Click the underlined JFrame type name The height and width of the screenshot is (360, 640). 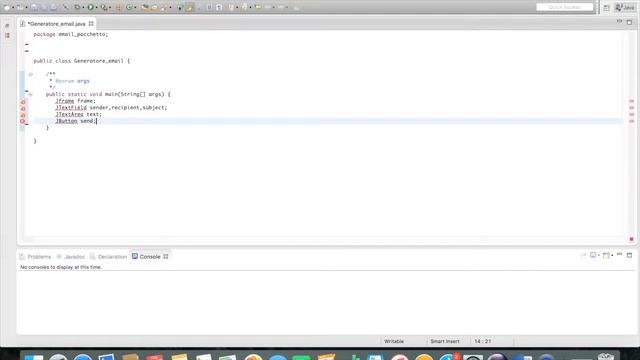coord(65,101)
